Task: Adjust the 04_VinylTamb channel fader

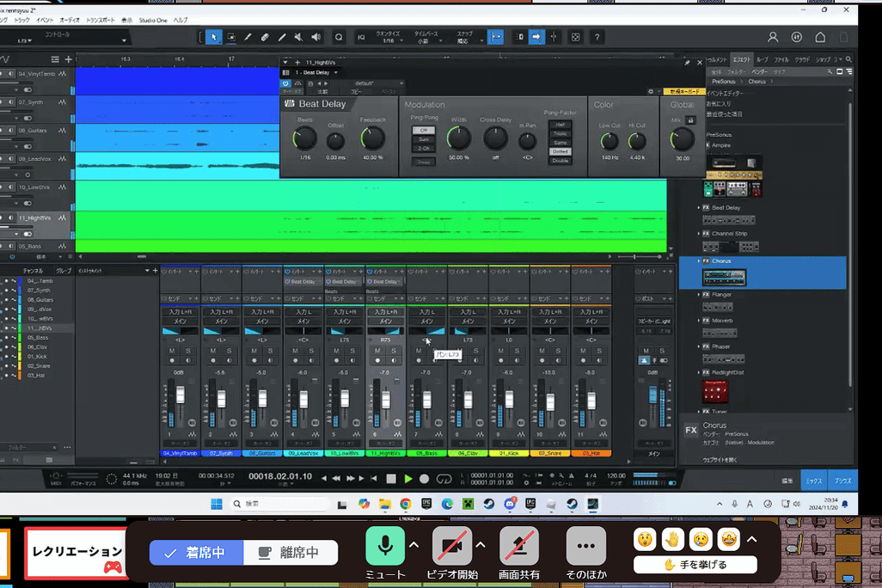Action: [x=181, y=395]
